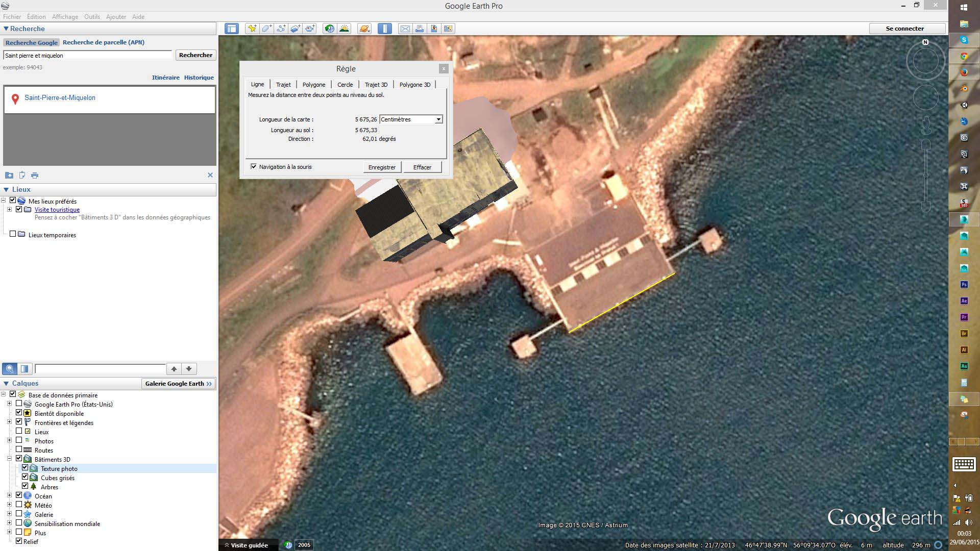Toggle the Navigation à la souris checkbox

(254, 167)
